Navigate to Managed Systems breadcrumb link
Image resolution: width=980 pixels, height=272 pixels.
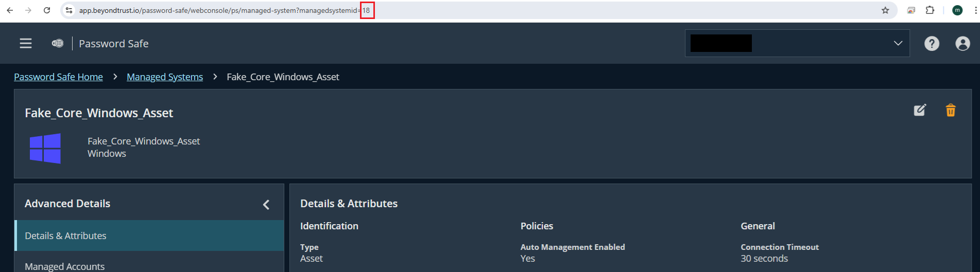[165, 77]
